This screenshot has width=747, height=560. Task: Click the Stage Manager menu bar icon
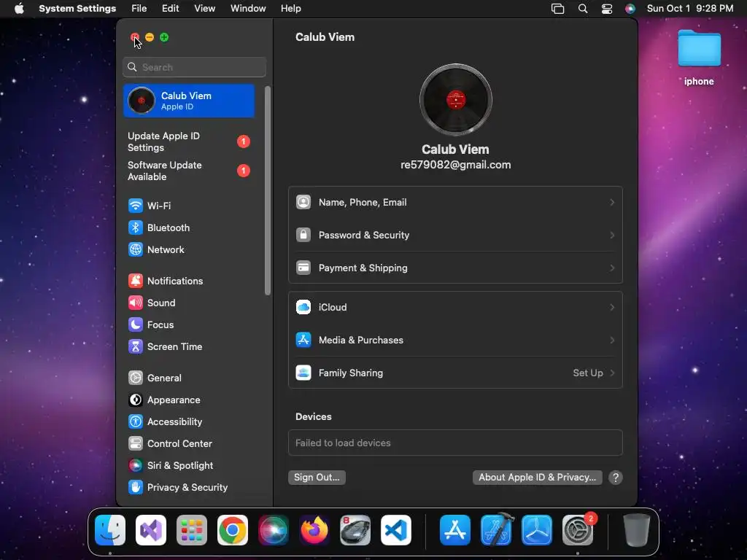tap(558, 9)
